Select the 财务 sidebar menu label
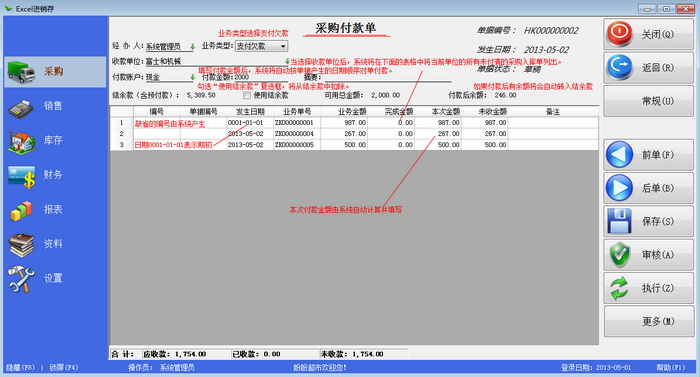This screenshot has width=700, height=377. 53,175
